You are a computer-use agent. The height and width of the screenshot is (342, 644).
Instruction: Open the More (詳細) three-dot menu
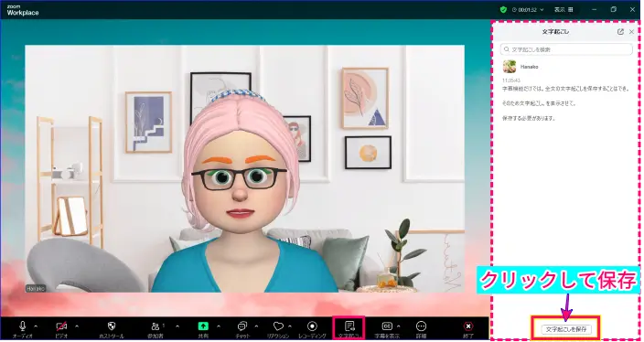click(x=421, y=326)
